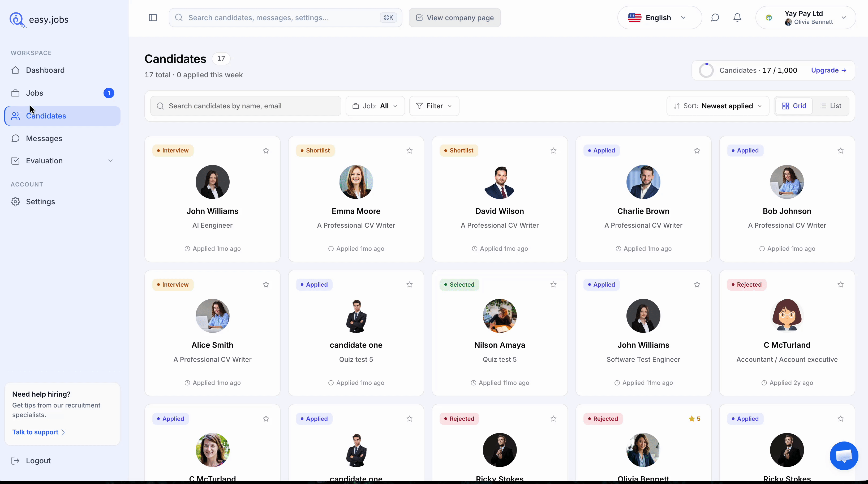The width and height of the screenshot is (868, 484).
Task: Open the Yay Pay Ltd account menu
Action: [806, 18]
